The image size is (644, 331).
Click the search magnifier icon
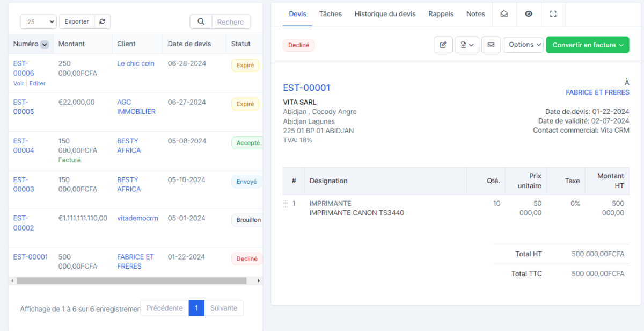[201, 21]
